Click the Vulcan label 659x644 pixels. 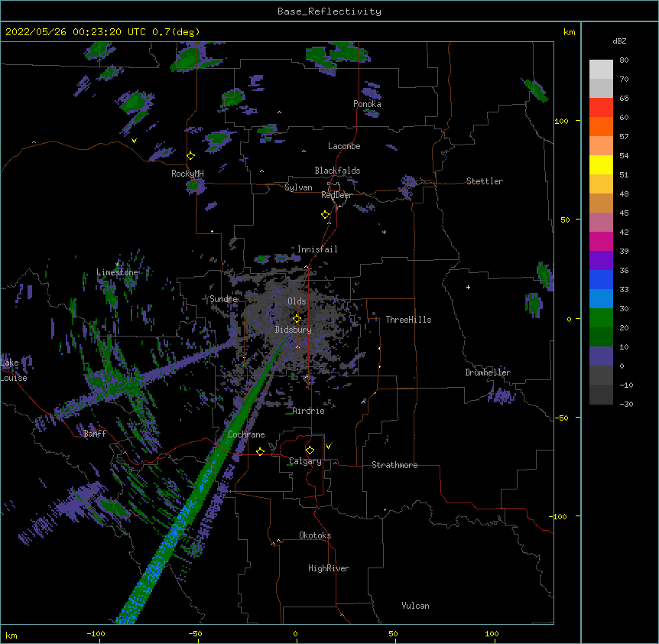[415, 606]
